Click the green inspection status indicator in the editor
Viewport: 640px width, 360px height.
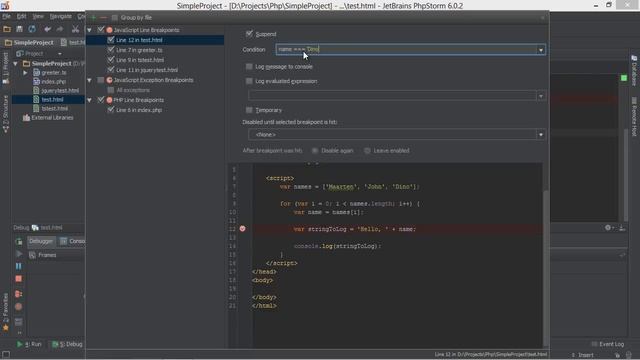tap(624, 78)
